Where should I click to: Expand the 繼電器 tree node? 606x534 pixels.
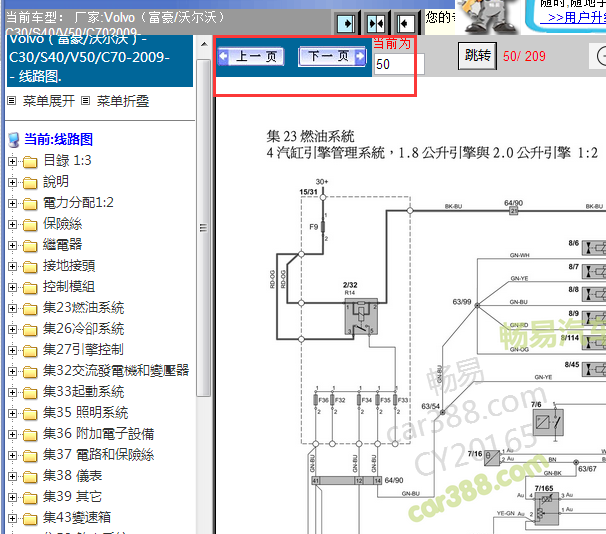pyautogui.click(x=12, y=245)
